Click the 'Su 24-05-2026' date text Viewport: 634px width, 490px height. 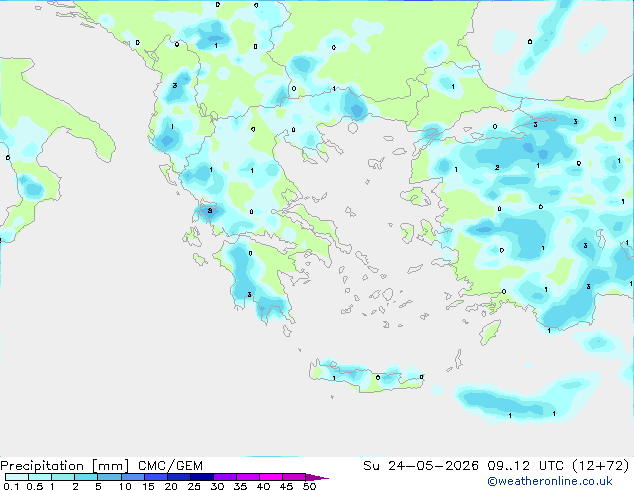(421, 466)
